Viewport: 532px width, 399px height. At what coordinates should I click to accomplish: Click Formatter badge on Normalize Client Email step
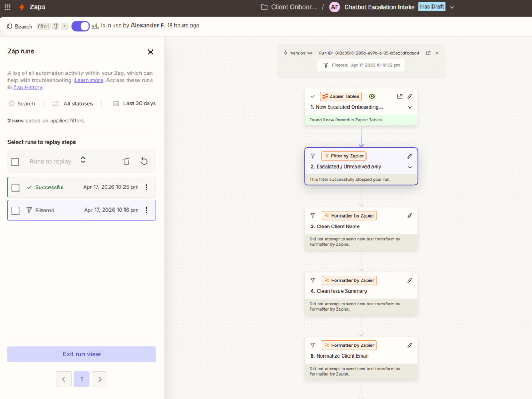coord(349,345)
